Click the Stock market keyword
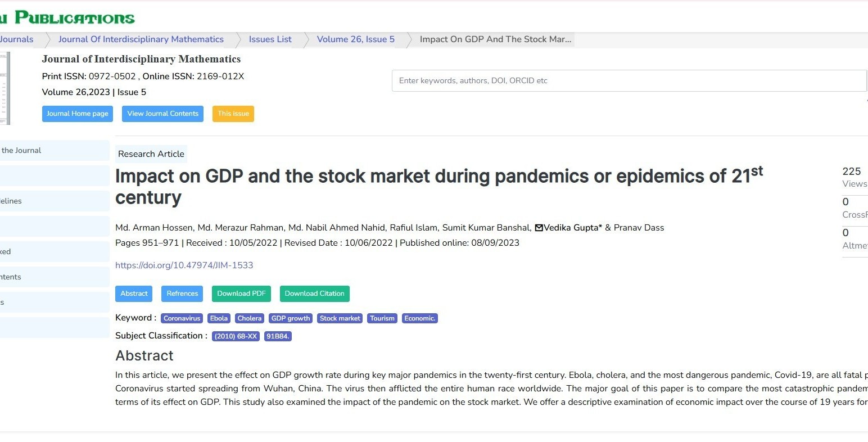 point(339,318)
